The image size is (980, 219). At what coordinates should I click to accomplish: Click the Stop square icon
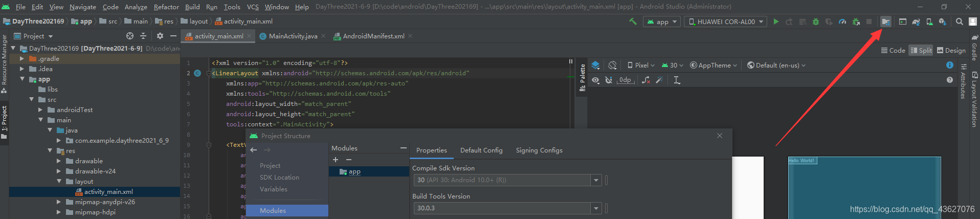pos(869,21)
